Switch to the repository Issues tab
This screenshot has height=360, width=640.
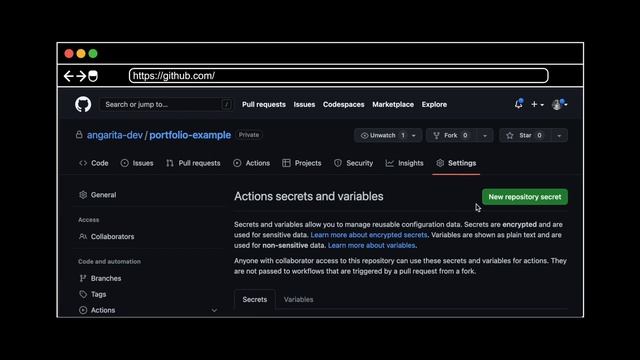click(137, 163)
